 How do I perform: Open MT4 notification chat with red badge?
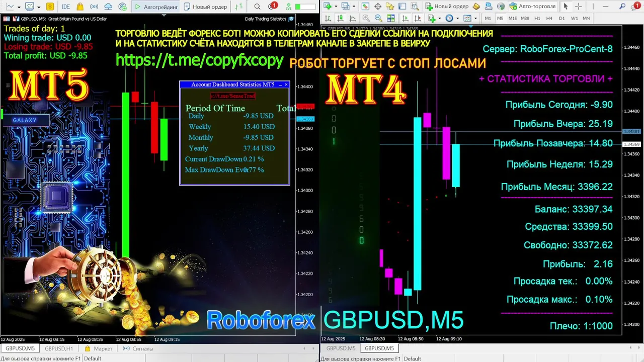click(635, 6)
